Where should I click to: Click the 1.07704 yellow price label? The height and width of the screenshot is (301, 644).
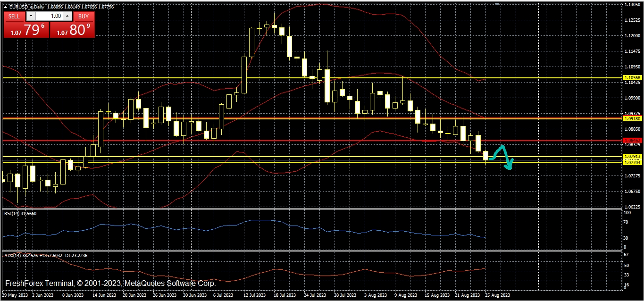point(632,162)
